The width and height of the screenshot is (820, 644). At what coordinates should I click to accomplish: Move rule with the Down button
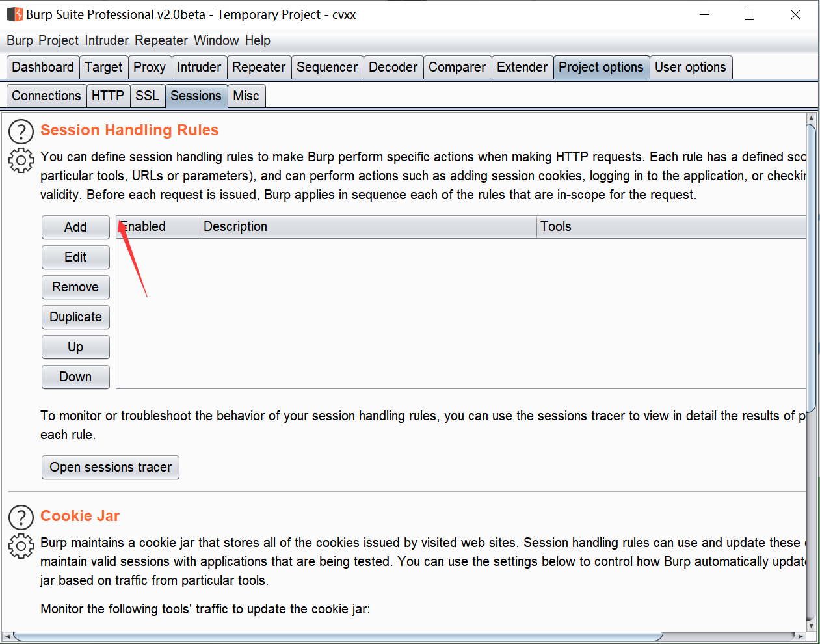coord(75,377)
